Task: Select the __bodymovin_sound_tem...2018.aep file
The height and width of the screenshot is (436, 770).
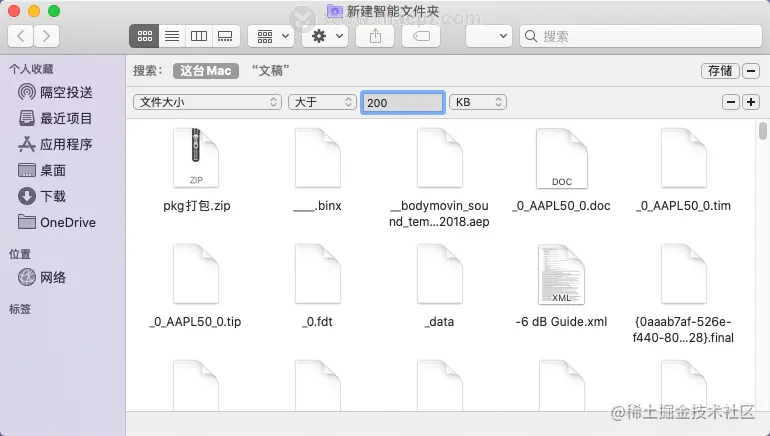Action: click(x=440, y=158)
